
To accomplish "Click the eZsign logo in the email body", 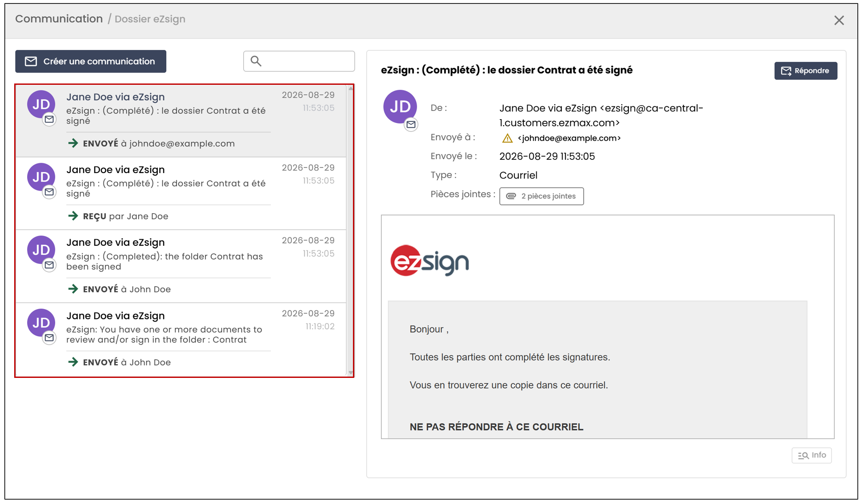I will [430, 261].
